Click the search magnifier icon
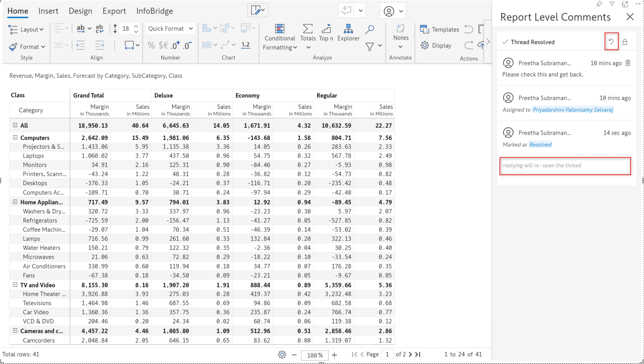 coord(370,30)
